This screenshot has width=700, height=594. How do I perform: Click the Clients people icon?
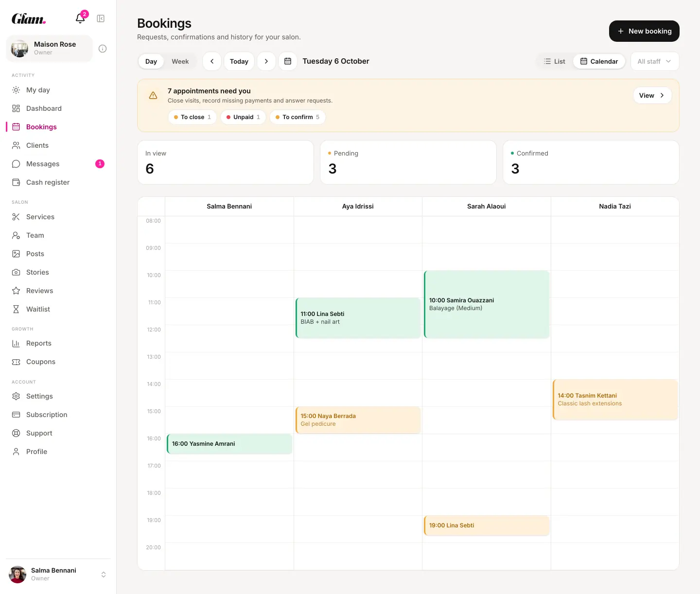16,145
